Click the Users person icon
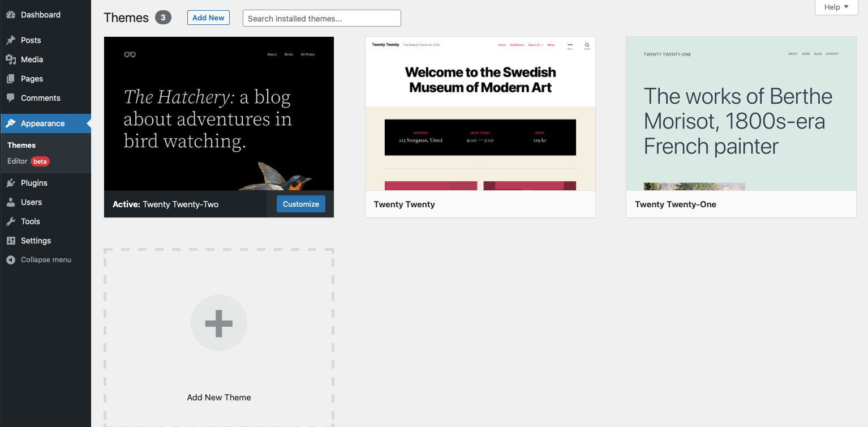The height and width of the screenshot is (427, 868). point(12,202)
